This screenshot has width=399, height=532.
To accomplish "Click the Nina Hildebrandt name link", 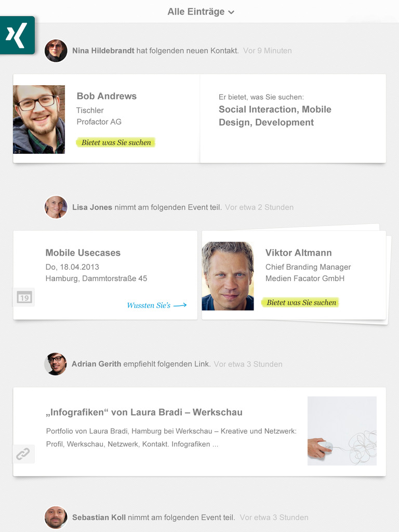I will [103, 51].
